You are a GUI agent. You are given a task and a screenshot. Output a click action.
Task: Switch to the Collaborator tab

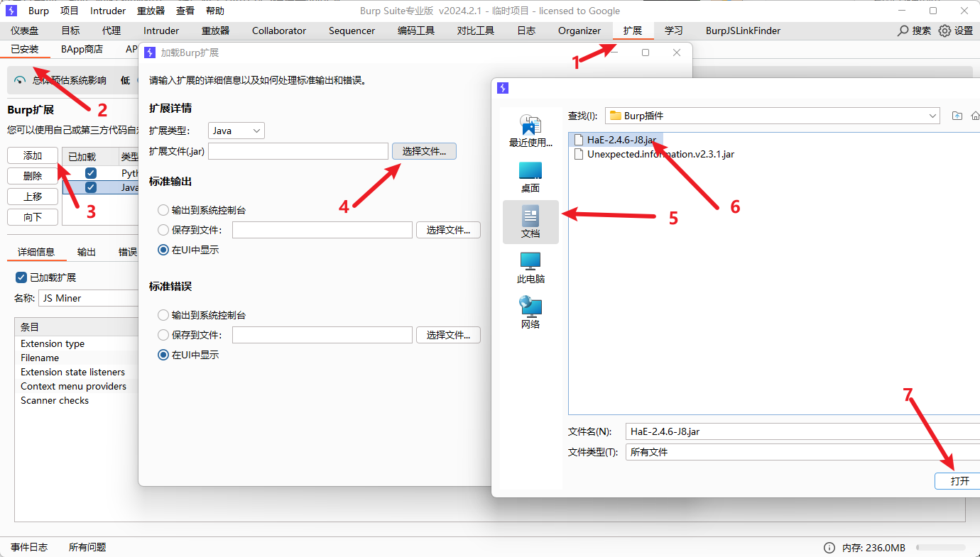click(x=279, y=31)
